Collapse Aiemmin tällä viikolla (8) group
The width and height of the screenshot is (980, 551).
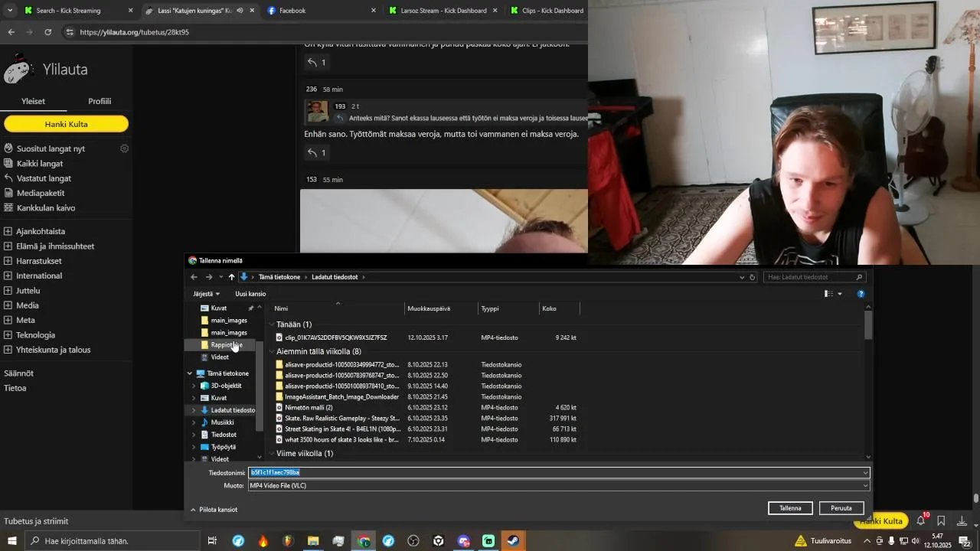pyautogui.click(x=271, y=351)
